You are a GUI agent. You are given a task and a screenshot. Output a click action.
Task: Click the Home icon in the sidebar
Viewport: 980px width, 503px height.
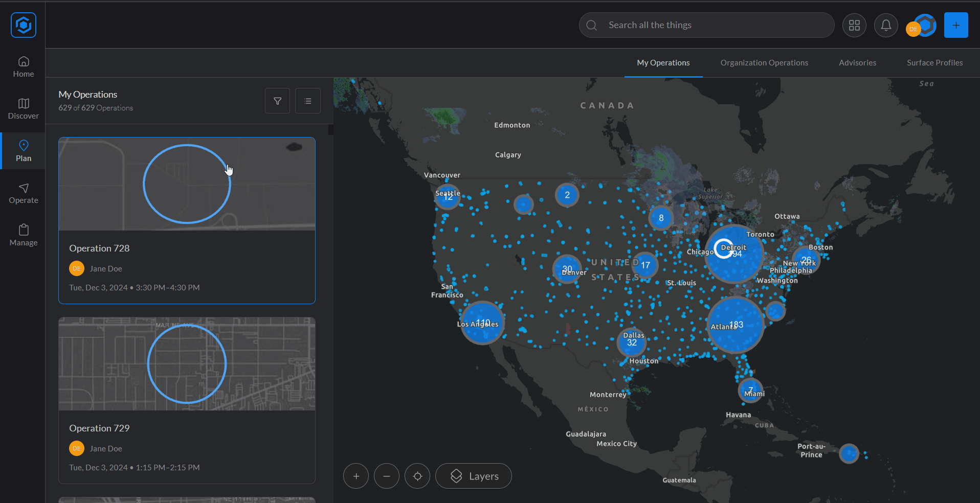pos(23,66)
